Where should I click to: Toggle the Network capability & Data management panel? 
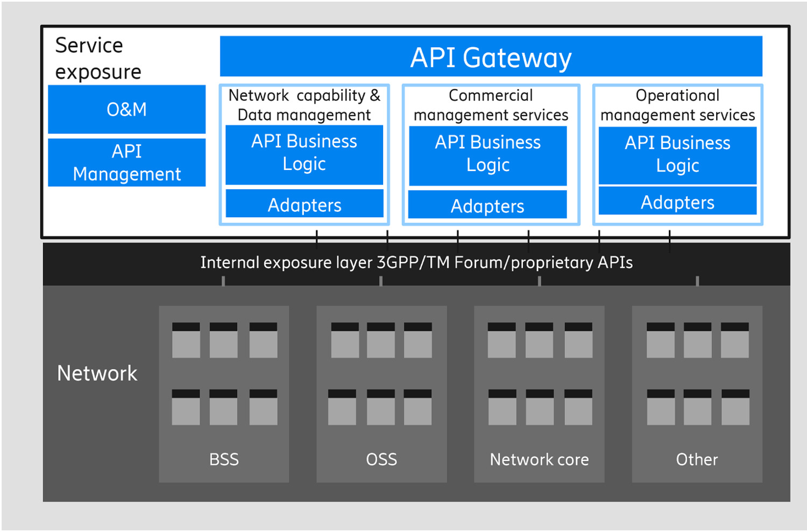click(304, 105)
